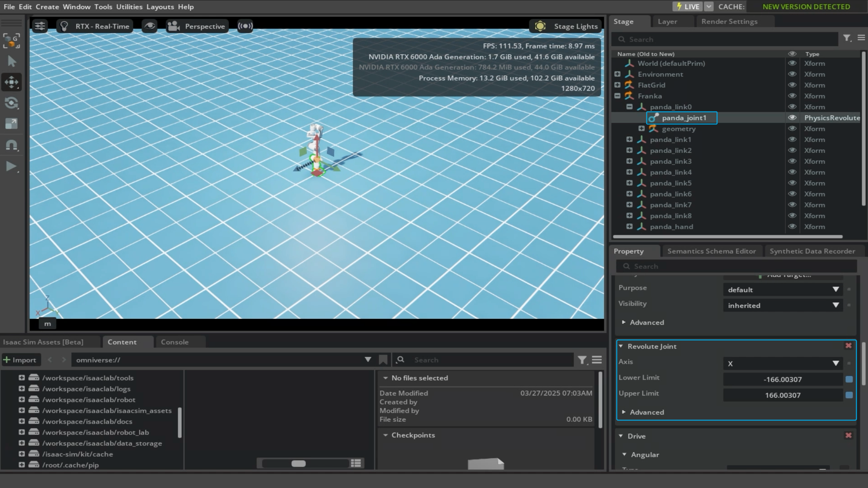Expand the geometry tree node
This screenshot has width=868, height=488.
(x=641, y=128)
